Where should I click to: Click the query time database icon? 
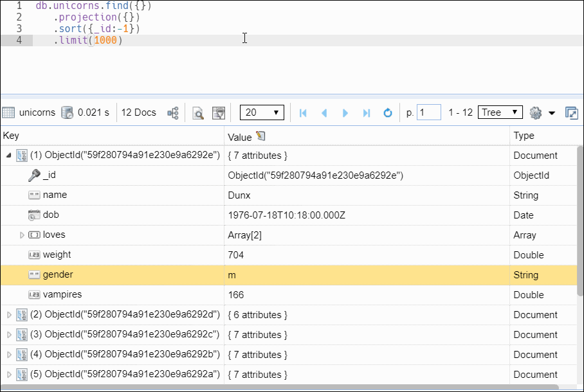(x=67, y=112)
